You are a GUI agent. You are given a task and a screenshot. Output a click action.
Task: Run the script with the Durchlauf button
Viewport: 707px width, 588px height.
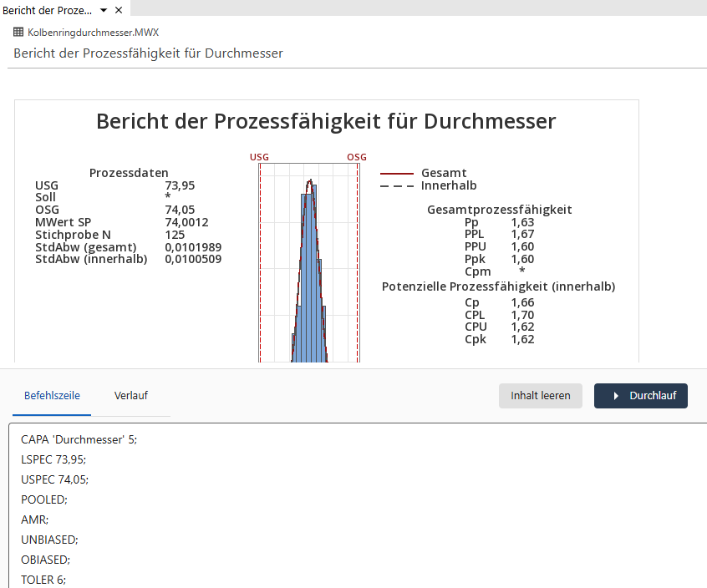(x=641, y=396)
